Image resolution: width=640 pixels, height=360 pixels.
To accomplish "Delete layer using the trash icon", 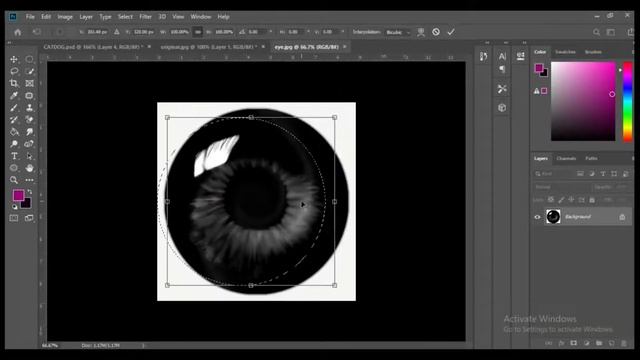I will [x=624, y=343].
